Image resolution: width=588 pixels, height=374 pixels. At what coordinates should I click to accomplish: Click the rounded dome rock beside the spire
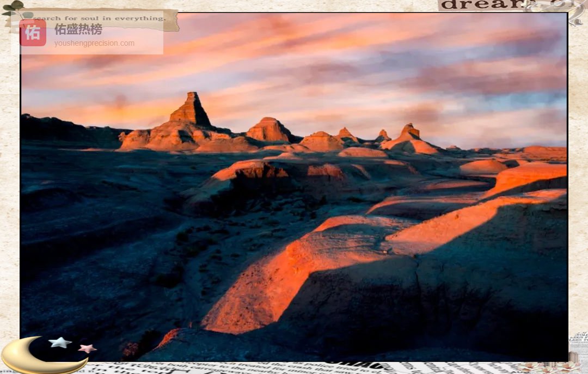tap(268, 130)
